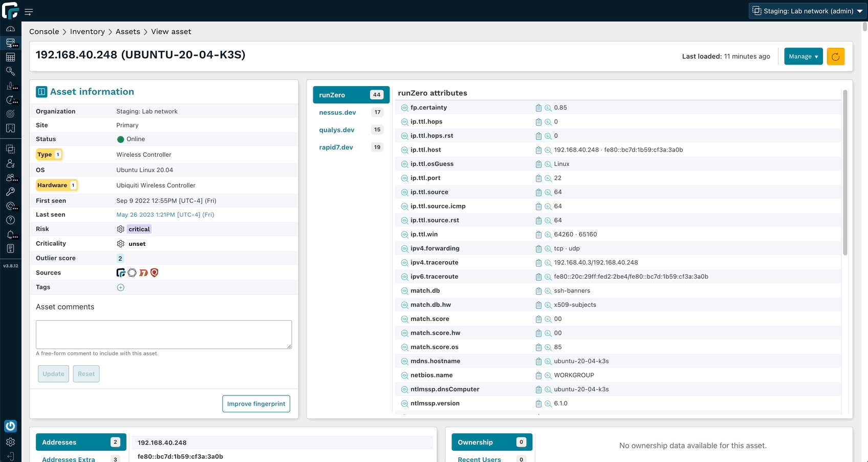
Task: Toggle the sidebar with the hamburger menu
Action: (x=29, y=12)
